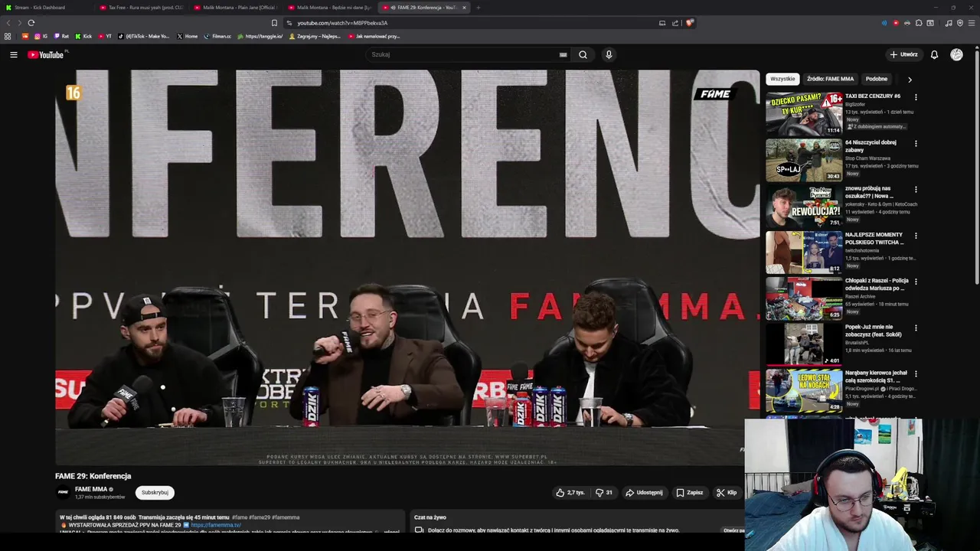Screen dimensions: 980x551
Task: Close the FAME 29: Konferencja tab
Action: (x=464, y=8)
